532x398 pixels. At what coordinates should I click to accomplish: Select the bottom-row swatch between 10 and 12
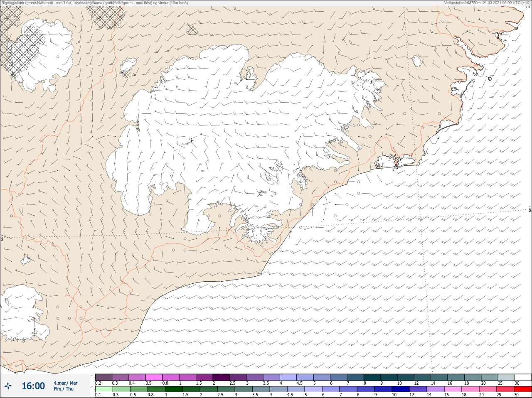point(401,389)
